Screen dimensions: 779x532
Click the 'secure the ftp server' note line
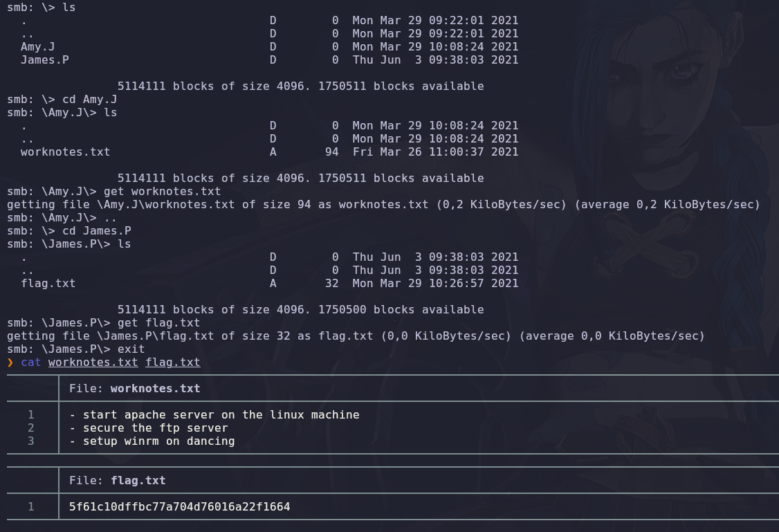pyautogui.click(x=148, y=428)
